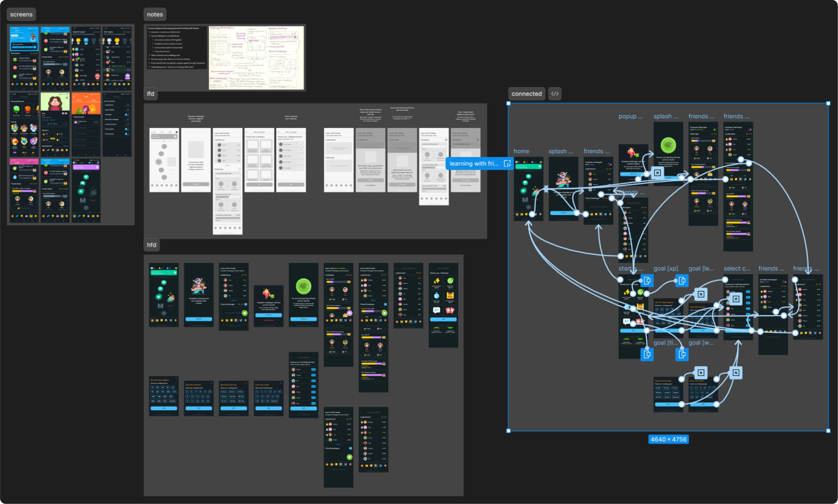Select the screens section label
Screen dimensions: 838x504
point(22,15)
